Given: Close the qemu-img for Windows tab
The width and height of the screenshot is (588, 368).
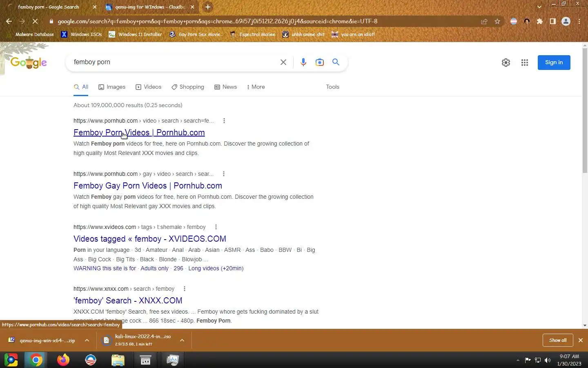Looking at the screenshot, I should pyautogui.click(x=192, y=7).
